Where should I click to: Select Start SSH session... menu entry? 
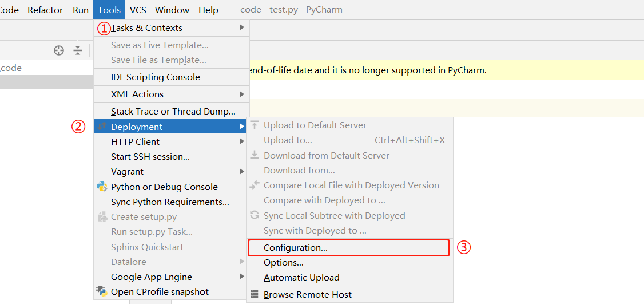[150, 156]
